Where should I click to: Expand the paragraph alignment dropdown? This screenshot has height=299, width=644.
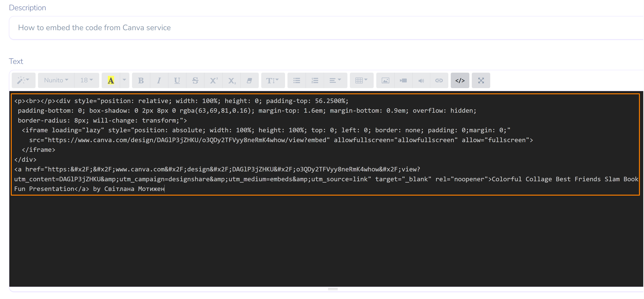click(x=335, y=80)
